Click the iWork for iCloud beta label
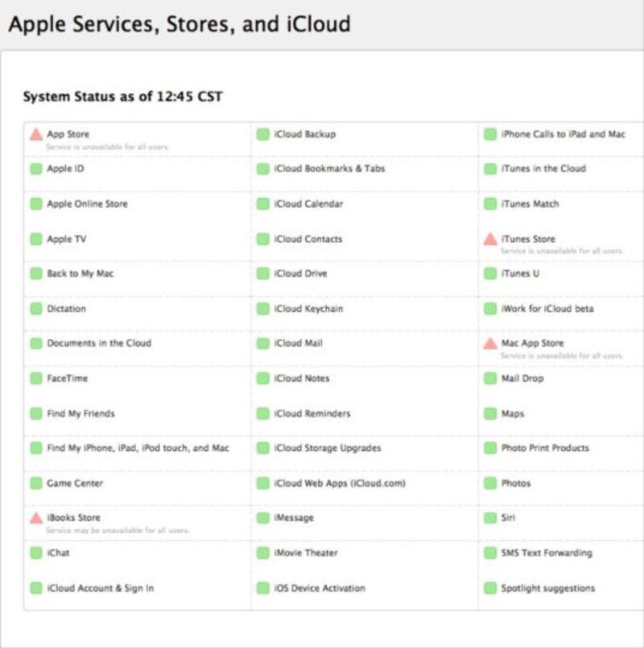The image size is (644, 648). 547,309
